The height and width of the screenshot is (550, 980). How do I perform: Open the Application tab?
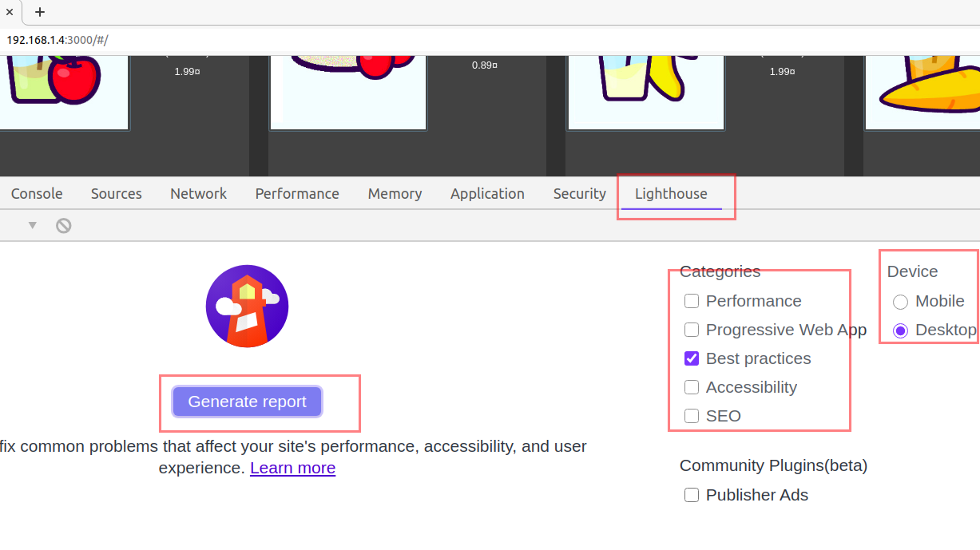click(487, 194)
